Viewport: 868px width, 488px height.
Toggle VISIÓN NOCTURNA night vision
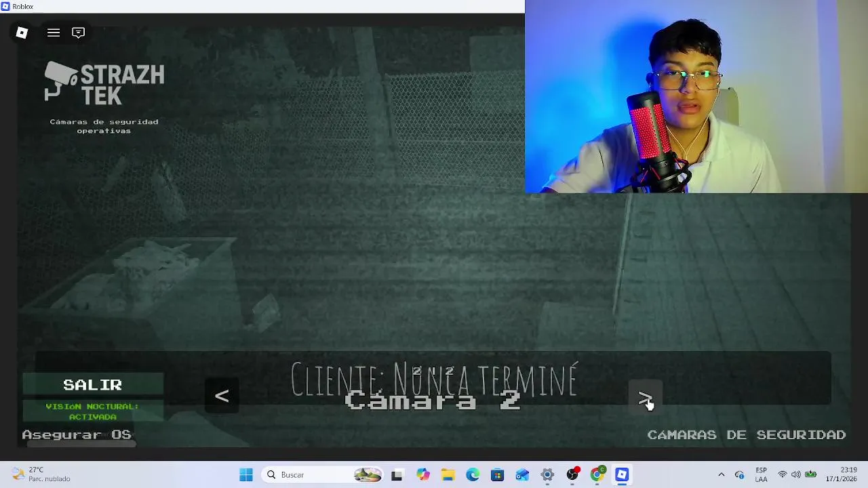[93, 411]
